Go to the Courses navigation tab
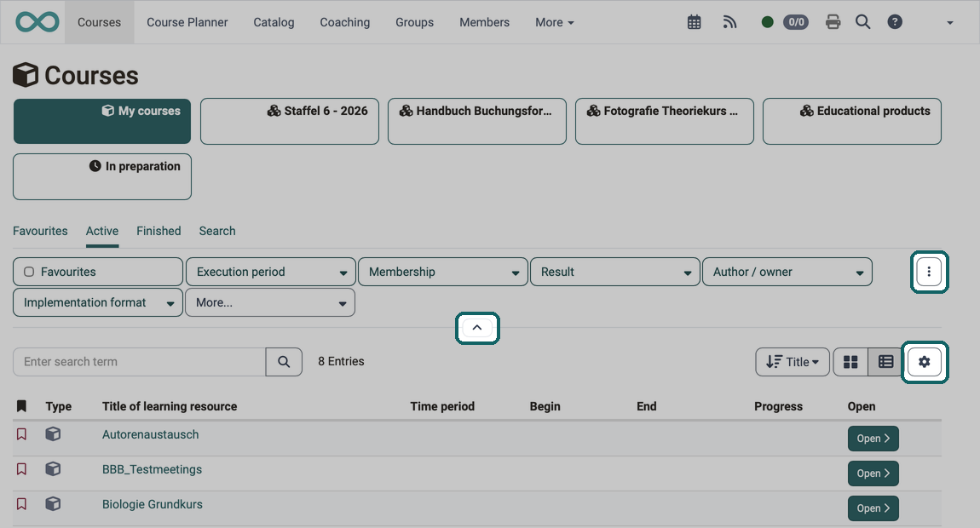The width and height of the screenshot is (980, 528). click(x=100, y=22)
